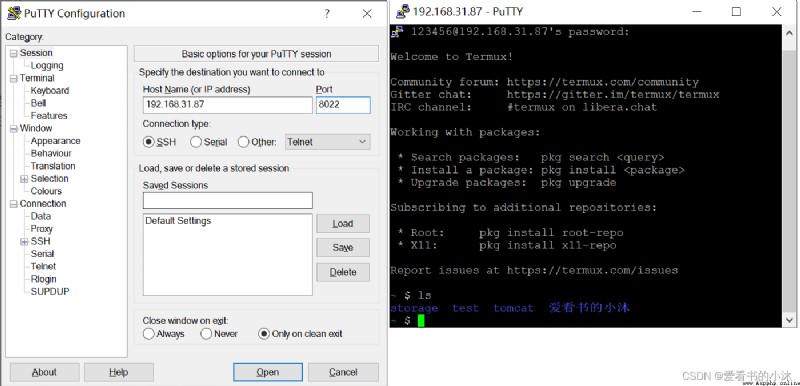Maximize the PuTTY terminal window

pyautogui.click(x=736, y=11)
